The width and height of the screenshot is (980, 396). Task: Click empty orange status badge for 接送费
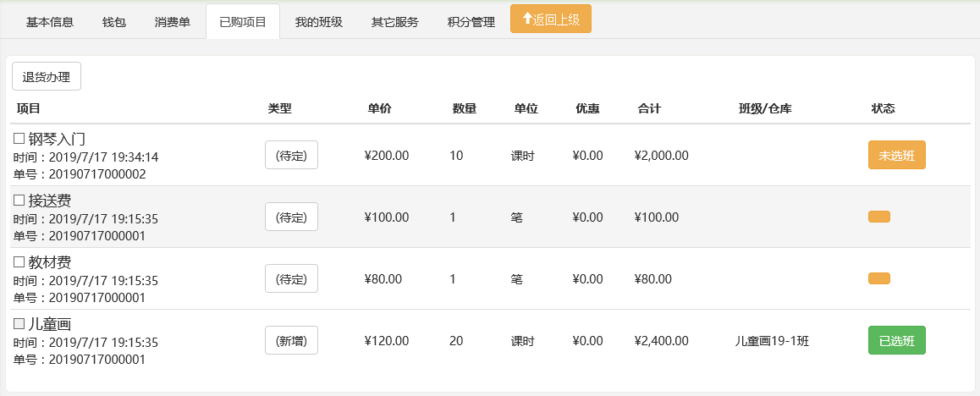point(879,217)
